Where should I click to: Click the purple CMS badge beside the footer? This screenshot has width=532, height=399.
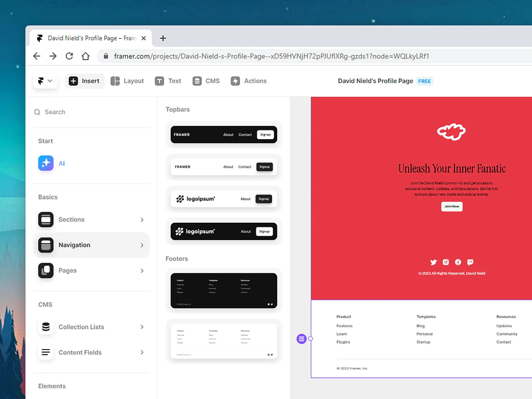(301, 339)
